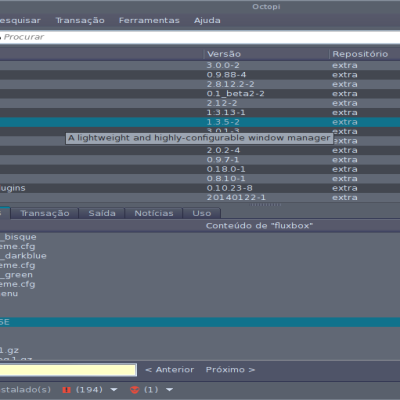
Task: Expand the dropdown arrow next to (1)
Action: (169, 390)
